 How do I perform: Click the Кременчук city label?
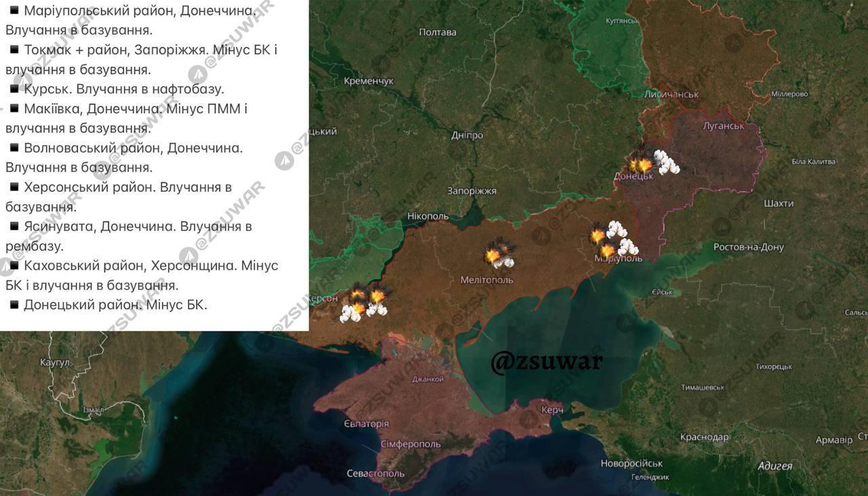[x=368, y=81]
